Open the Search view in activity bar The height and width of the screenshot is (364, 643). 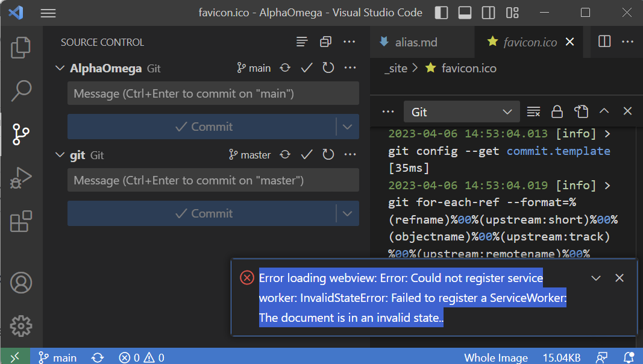pyautogui.click(x=21, y=90)
